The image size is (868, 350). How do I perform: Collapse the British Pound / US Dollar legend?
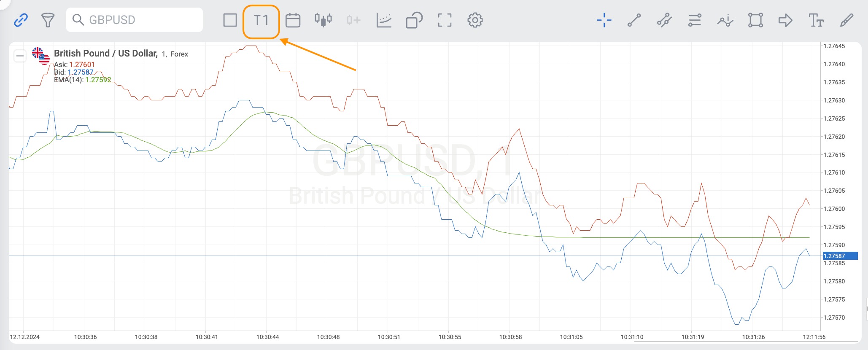[x=20, y=56]
